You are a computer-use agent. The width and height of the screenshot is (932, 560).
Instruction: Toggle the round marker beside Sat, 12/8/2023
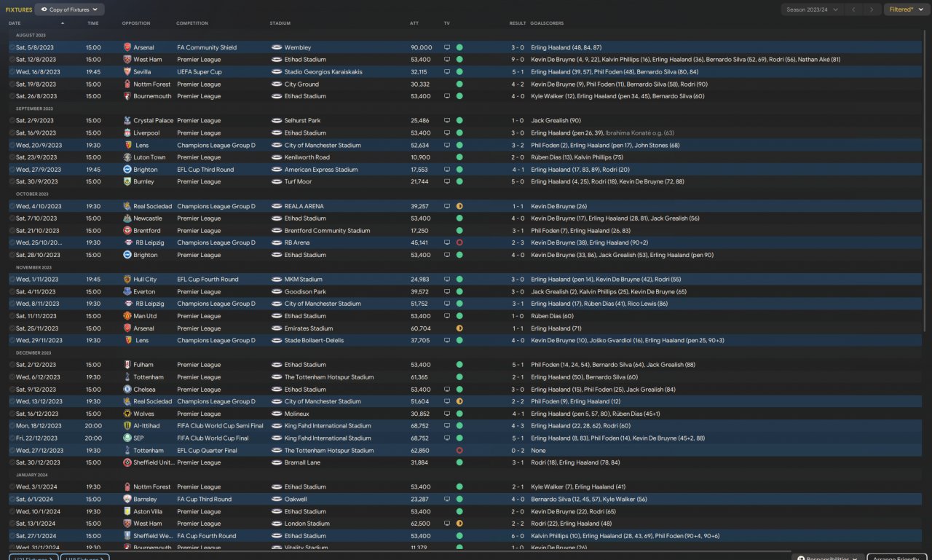(x=12, y=60)
